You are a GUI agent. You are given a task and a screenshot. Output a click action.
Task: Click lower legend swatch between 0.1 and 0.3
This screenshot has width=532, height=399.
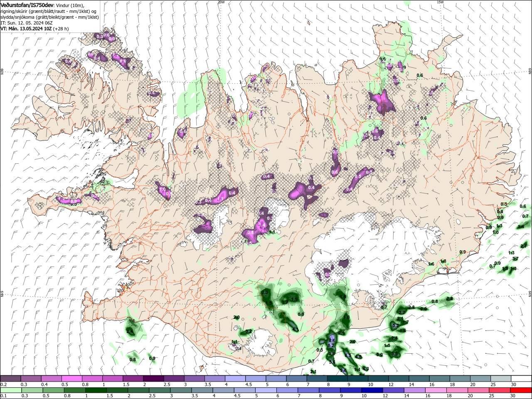click(x=11, y=390)
